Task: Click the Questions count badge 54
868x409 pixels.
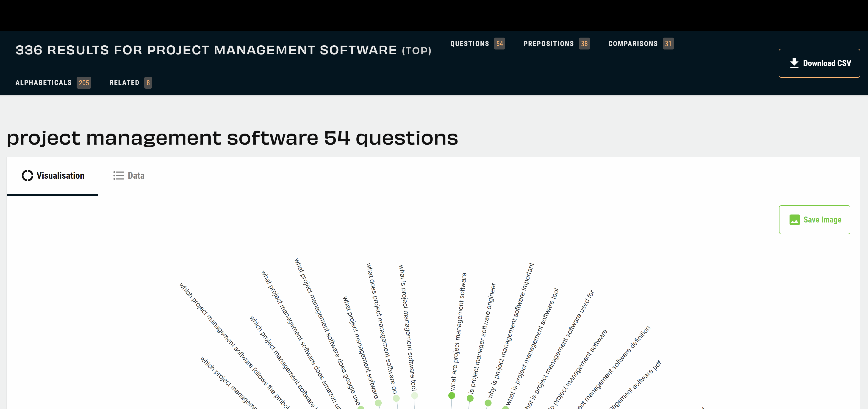Action: 499,44
